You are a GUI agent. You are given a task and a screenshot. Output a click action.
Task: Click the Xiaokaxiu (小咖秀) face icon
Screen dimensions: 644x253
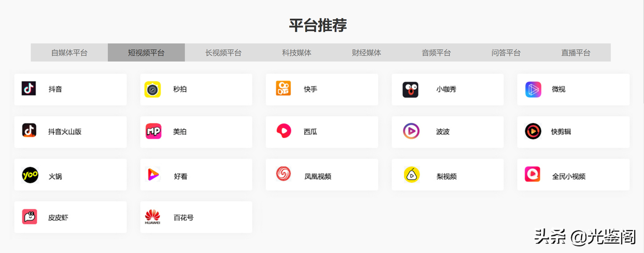410,90
